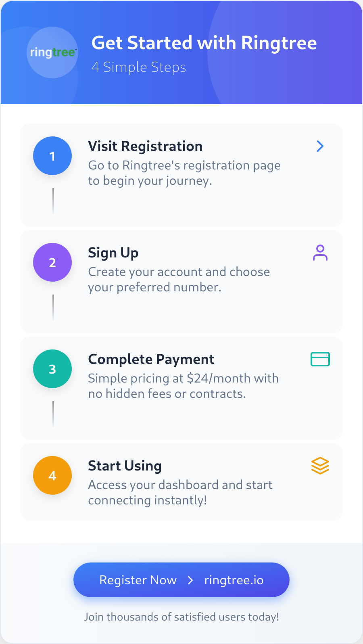Screen dimensions: 363x644
Task: Select the Sign Up step title
Action: click(x=113, y=253)
